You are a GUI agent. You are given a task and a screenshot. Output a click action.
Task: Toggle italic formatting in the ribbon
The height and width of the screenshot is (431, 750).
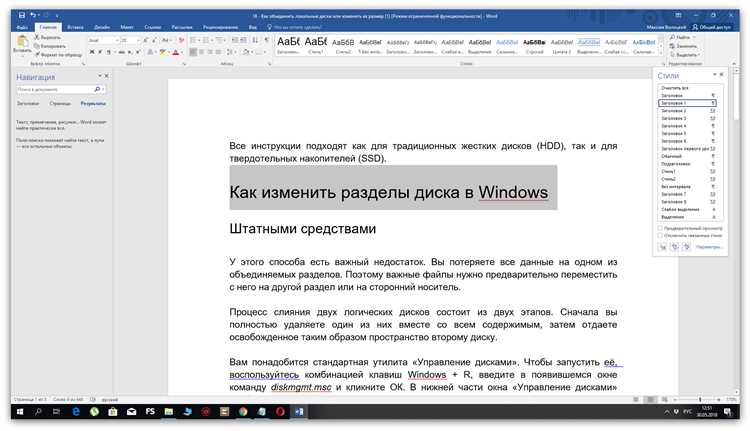tap(100, 52)
